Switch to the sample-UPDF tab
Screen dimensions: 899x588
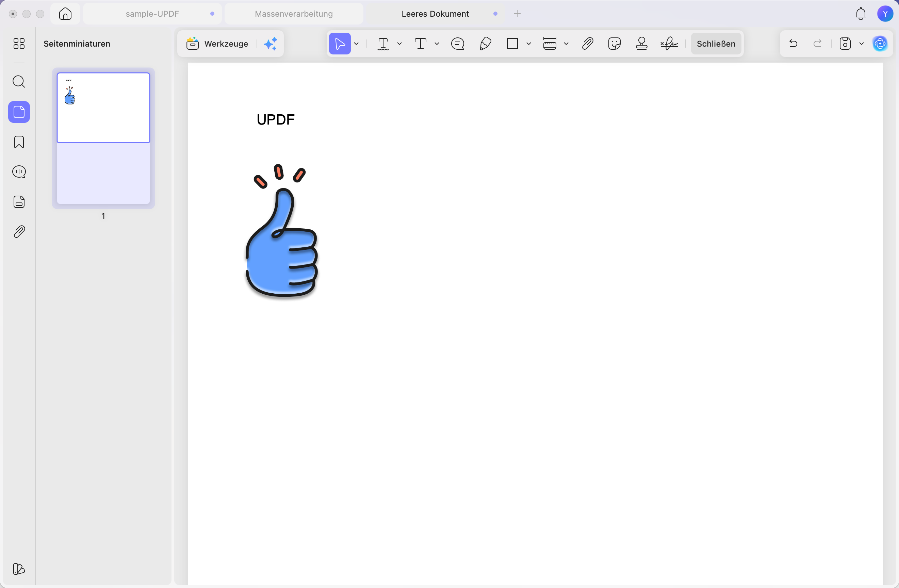(152, 14)
